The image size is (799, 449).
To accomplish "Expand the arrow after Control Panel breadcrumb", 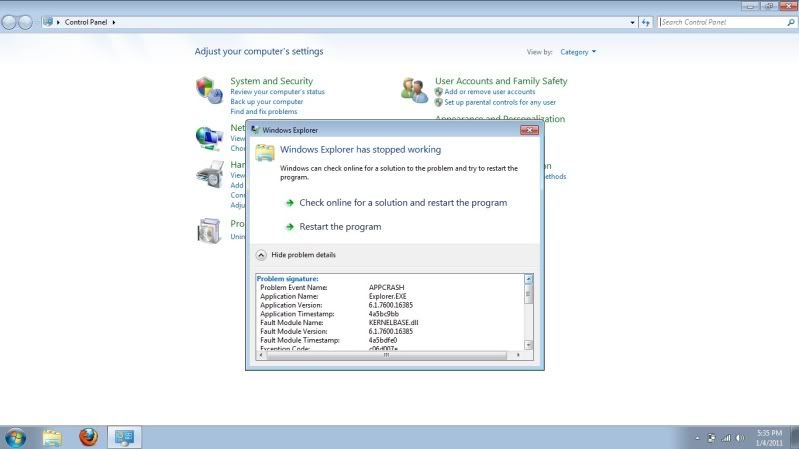I will coord(114,22).
